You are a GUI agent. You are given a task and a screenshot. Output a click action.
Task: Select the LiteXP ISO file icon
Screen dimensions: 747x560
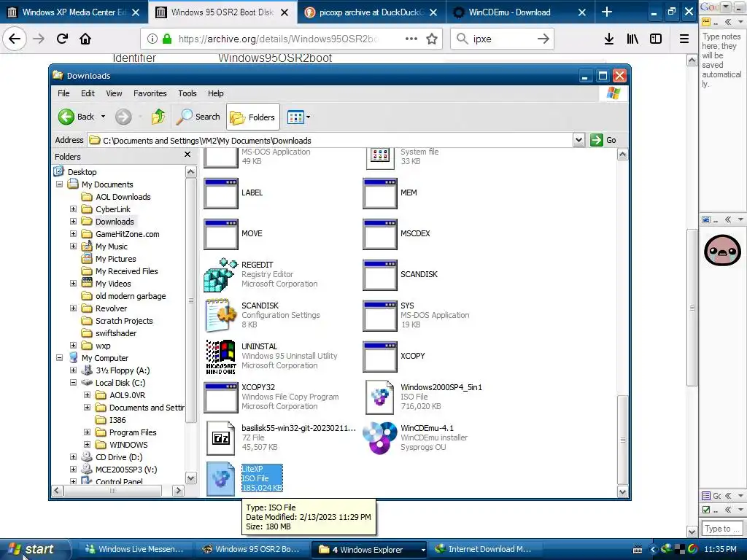tap(221, 478)
